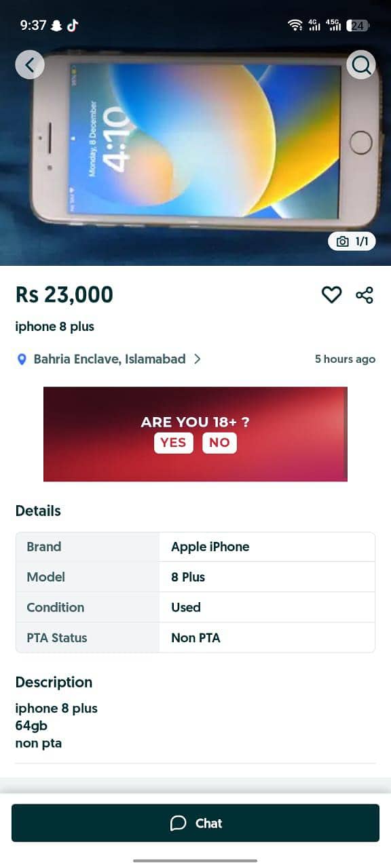Click the Snapchat notification icon in status bar
This screenshot has width=391, height=868.
tap(58, 22)
